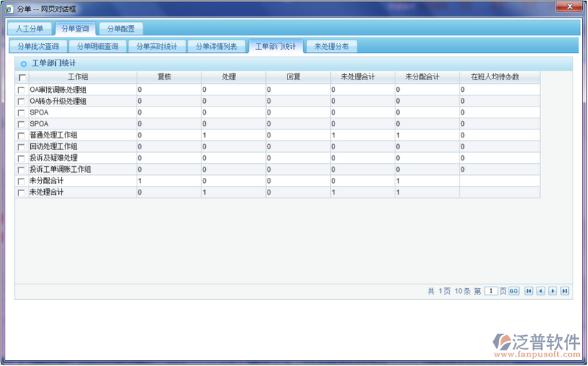Open the 分单批次查询 sub-tab

[38, 46]
